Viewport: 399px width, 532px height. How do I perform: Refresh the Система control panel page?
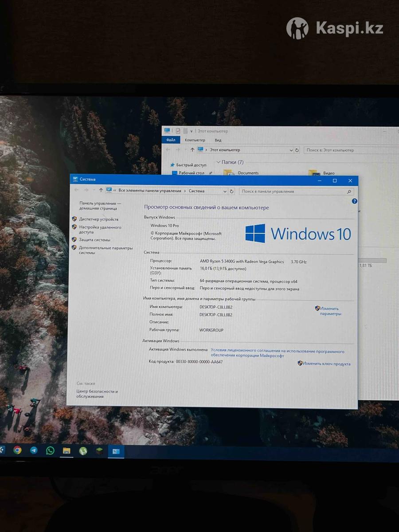[x=231, y=191]
